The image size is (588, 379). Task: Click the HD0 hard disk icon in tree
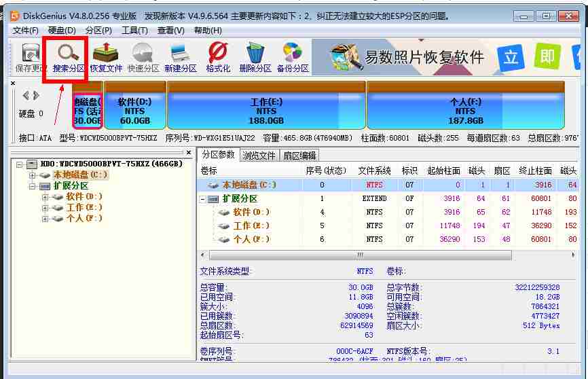pyautogui.click(x=32, y=164)
